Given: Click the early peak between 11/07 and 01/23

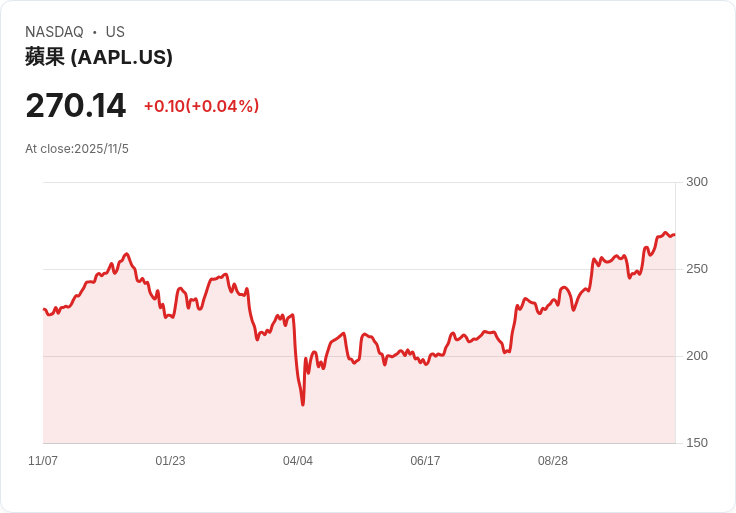Looking at the screenshot, I should point(127,254).
